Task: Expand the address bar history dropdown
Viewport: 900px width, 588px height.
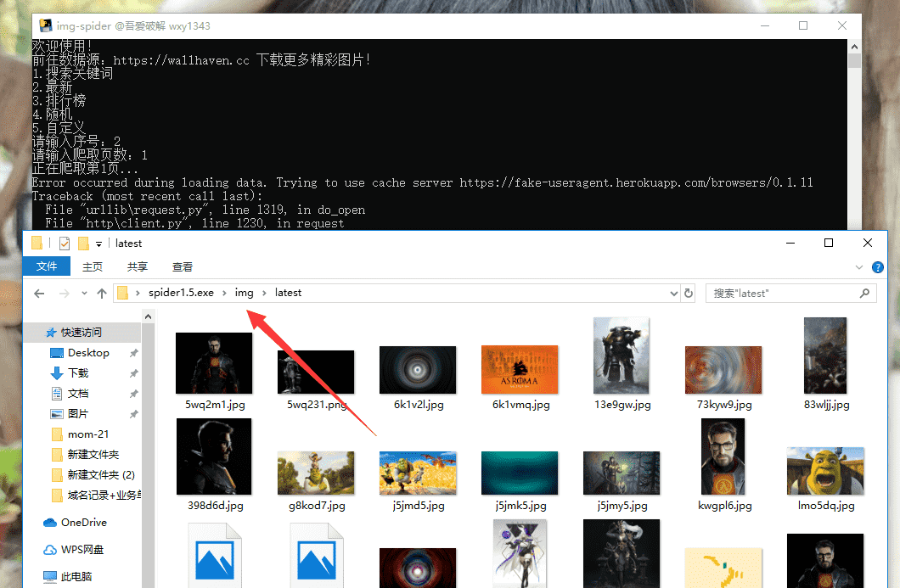Action: click(x=673, y=293)
